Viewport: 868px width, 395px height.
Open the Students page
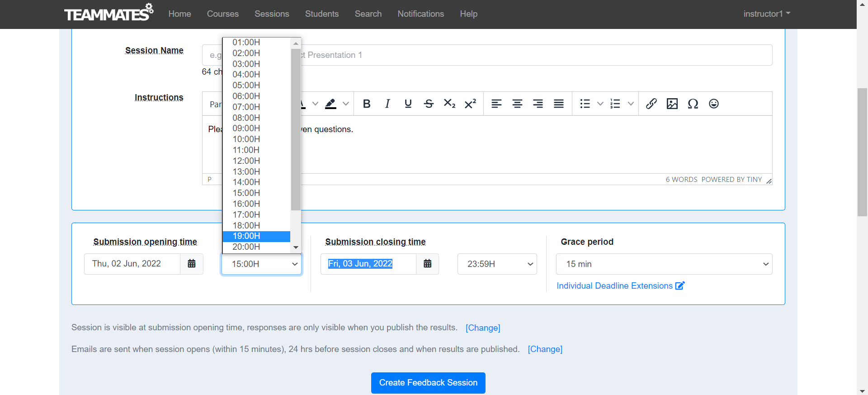322,14
